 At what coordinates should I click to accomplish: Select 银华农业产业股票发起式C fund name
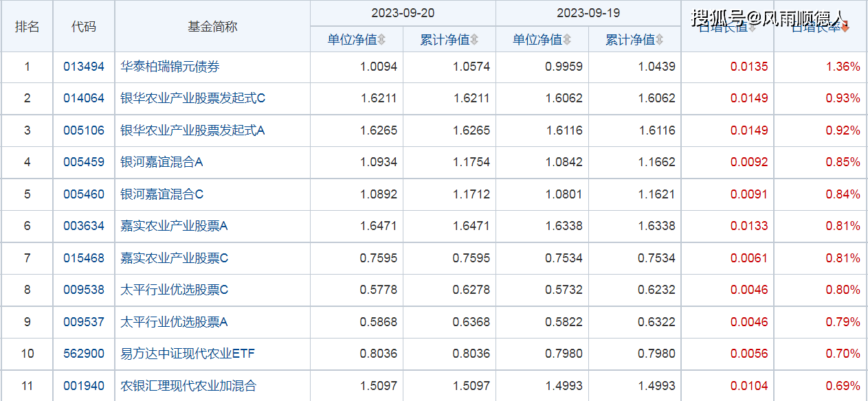click(x=192, y=98)
